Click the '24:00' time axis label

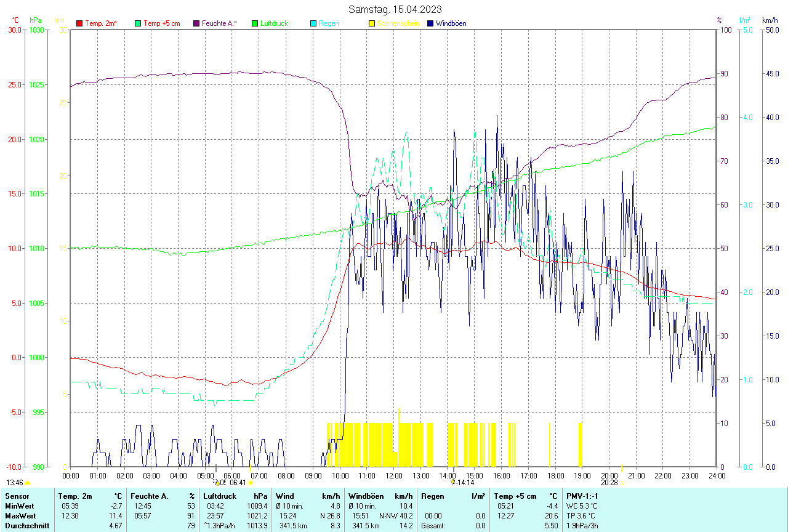(x=717, y=475)
